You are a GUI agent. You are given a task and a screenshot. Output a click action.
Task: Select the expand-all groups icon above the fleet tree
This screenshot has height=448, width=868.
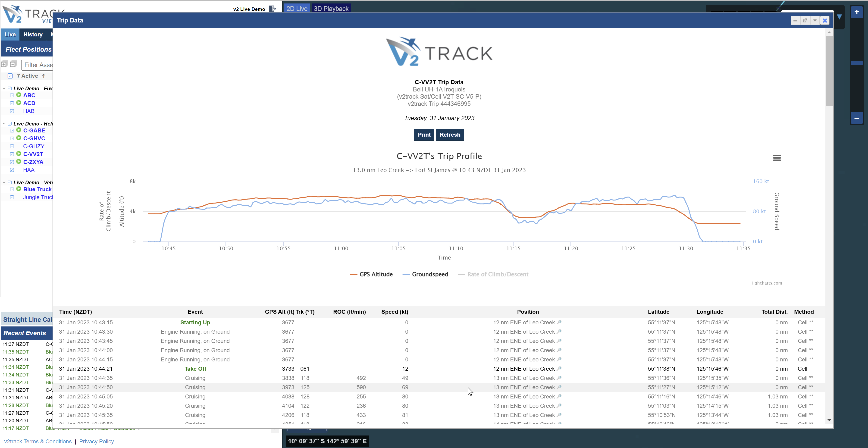(x=4, y=63)
